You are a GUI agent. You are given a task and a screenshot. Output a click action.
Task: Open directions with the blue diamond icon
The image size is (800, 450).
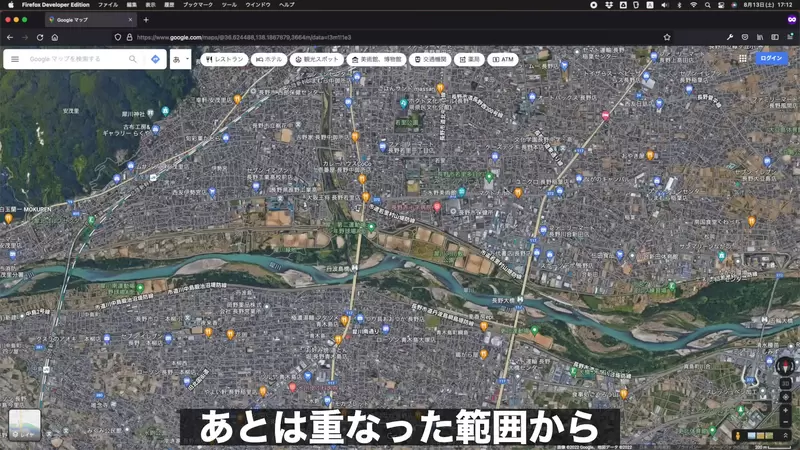(156, 59)
